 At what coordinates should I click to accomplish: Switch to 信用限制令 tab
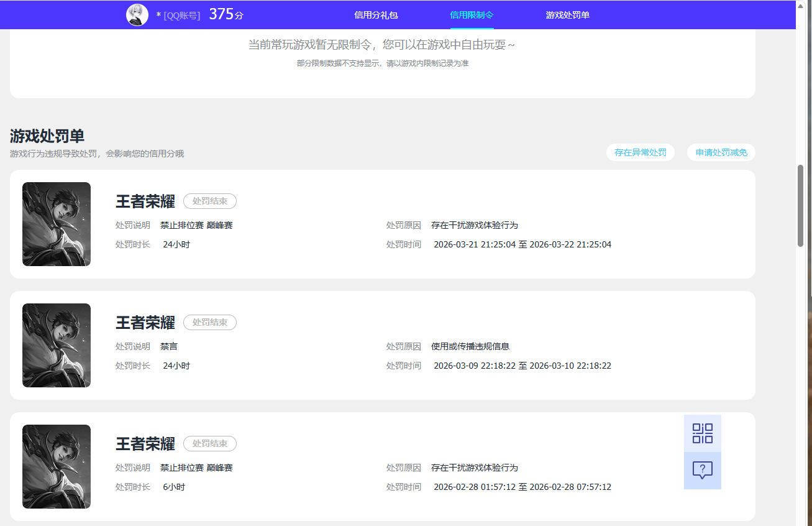pos(472,15)
